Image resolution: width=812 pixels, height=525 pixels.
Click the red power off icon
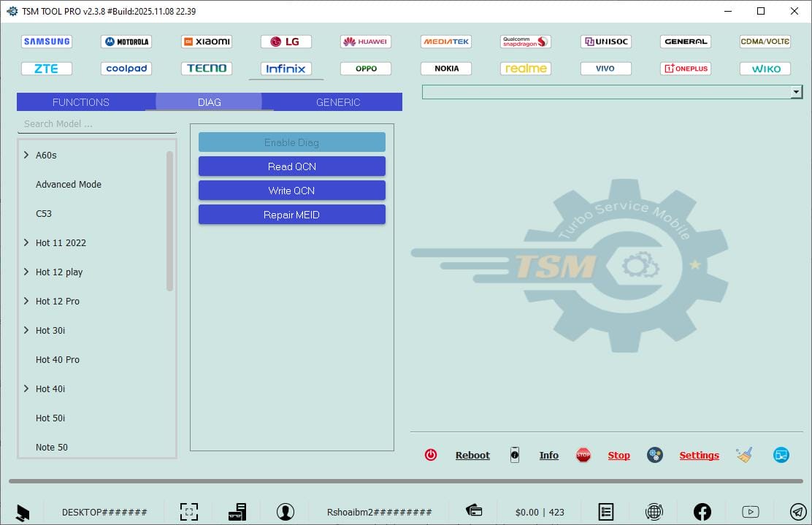pos(431,454)
